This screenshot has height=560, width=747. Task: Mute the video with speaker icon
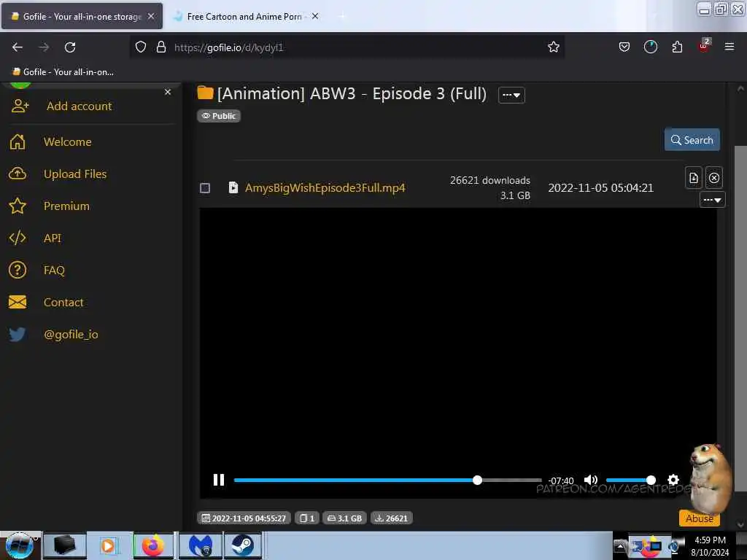591,480
